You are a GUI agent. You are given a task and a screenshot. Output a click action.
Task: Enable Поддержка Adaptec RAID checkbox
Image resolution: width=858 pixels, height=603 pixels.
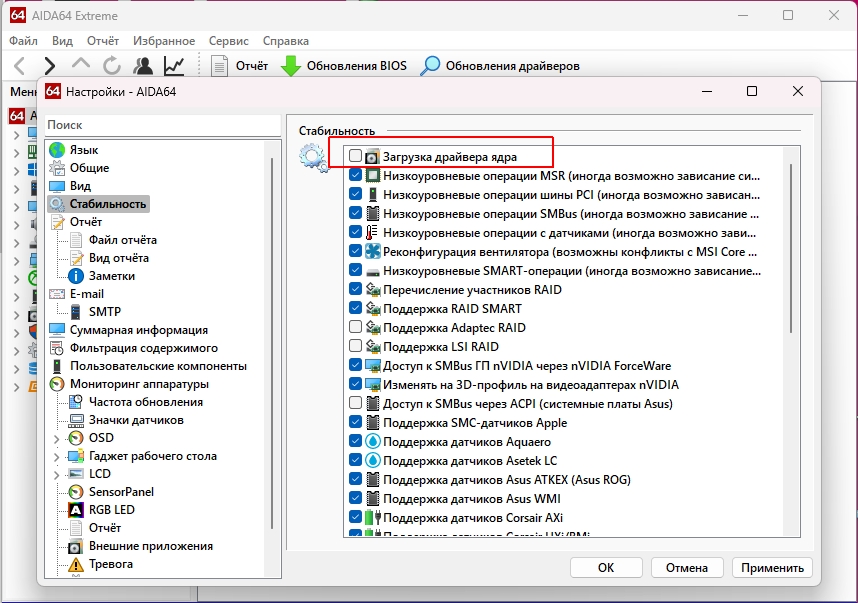tap(355, 327)
